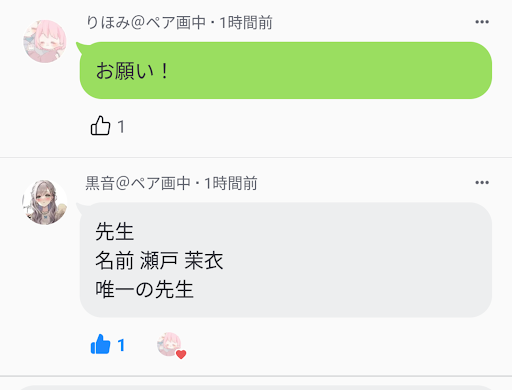Click the 1時間前 timestamp on 黒音's comment
This screenshot has height=390, width=512.
coord(231,183)
